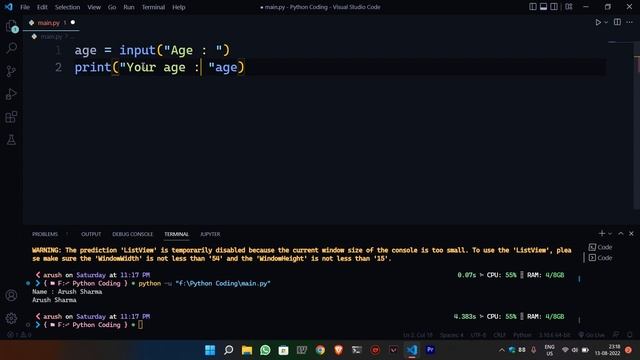The image size is (640, 360).
Task: Place the cursor in the line 1 code
Action: click(152, 50)
